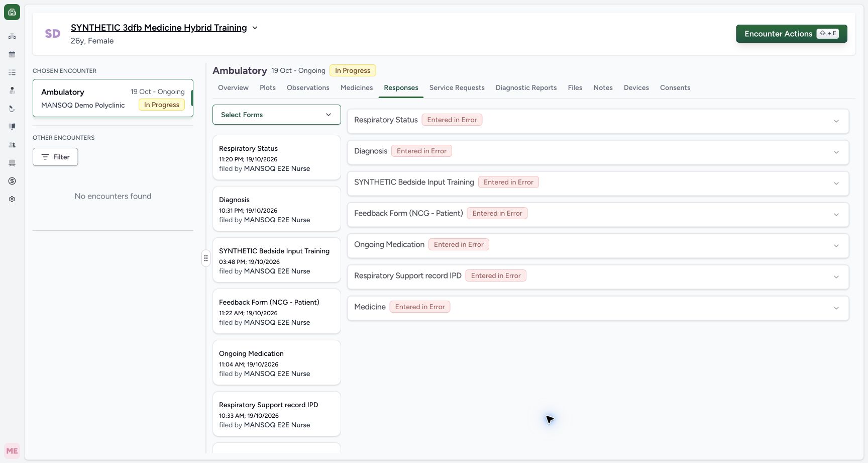This screenshot has width=868, height=463.
Task: Switch to the Plots tab
Action: click(268, 87)
